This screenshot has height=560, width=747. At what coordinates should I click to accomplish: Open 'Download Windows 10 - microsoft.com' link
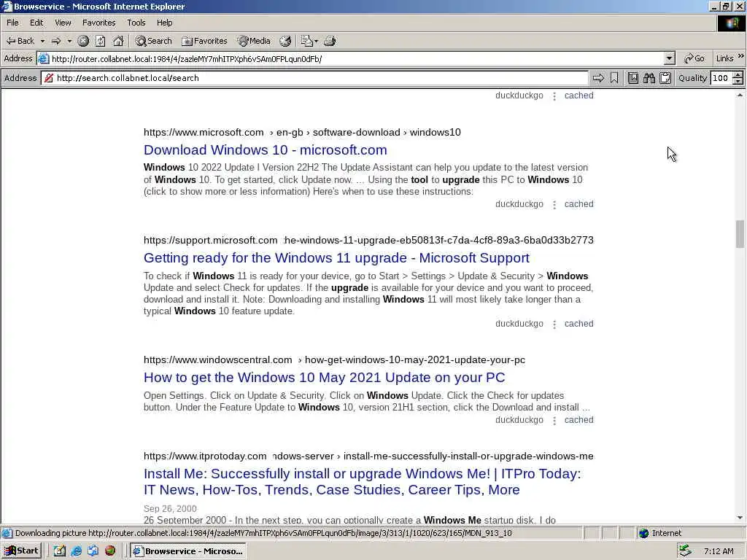(266, 149)
